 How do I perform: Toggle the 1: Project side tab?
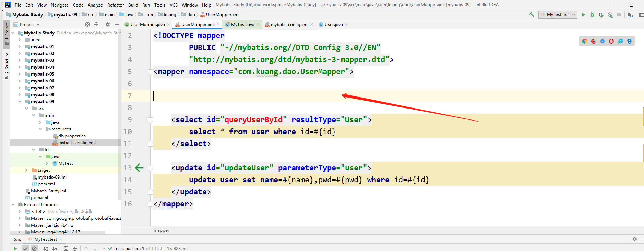[7, 34]
